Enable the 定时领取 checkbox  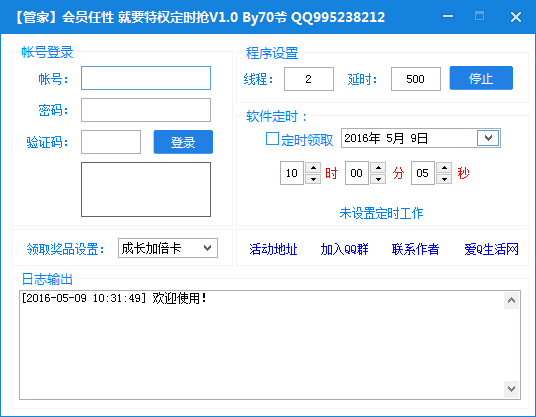(x=272, y=139)
